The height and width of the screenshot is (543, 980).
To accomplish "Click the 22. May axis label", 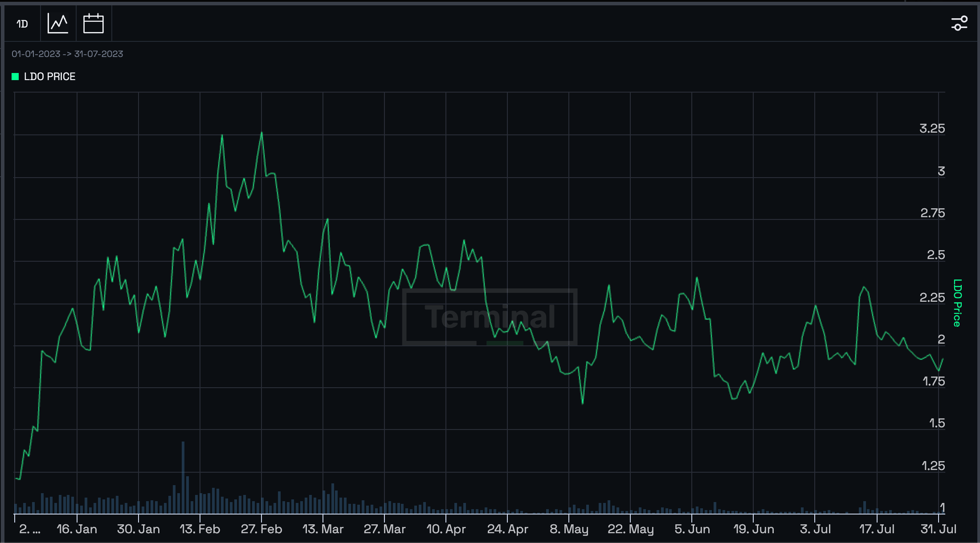I will click(x=630, y=529).
